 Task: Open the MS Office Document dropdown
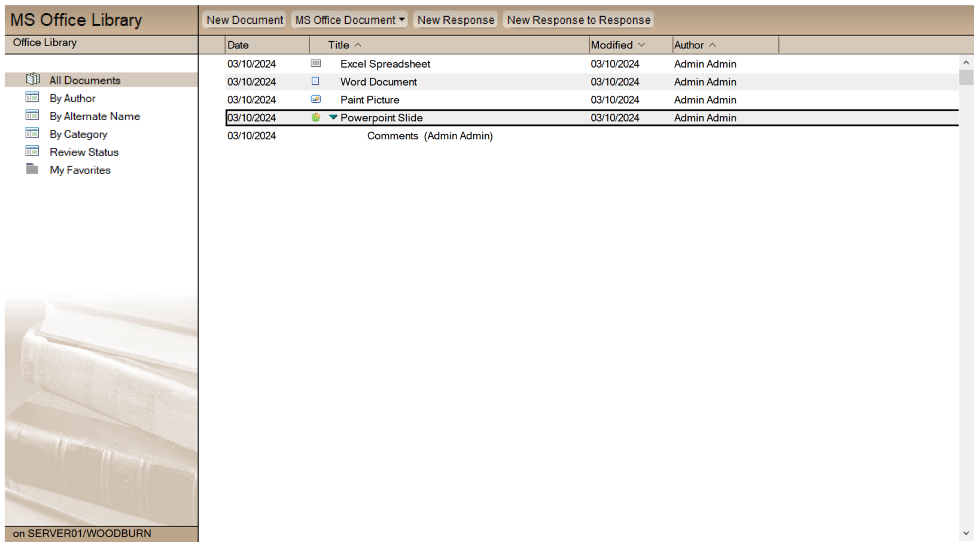(x=349, y=20)
